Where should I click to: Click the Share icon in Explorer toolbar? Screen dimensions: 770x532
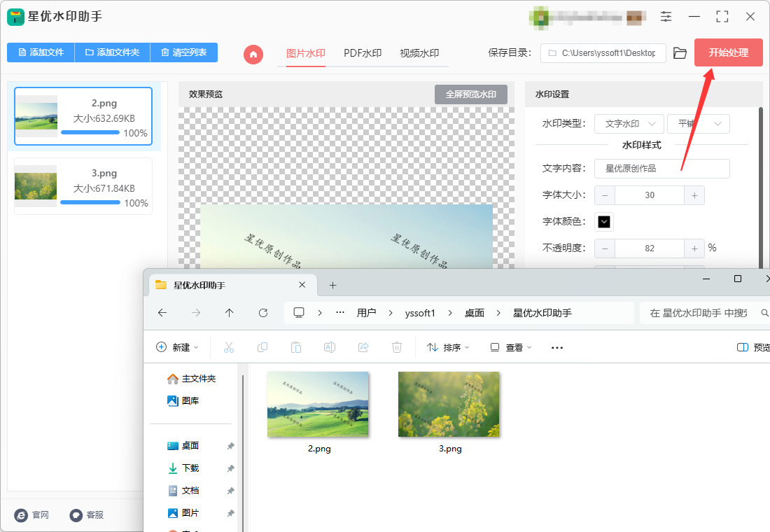363,347
